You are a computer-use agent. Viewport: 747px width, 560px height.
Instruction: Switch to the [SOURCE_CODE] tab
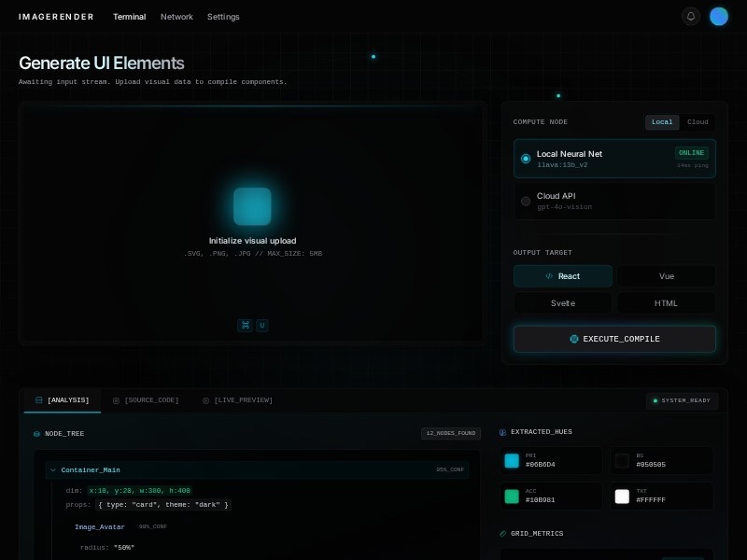[146, 400]
